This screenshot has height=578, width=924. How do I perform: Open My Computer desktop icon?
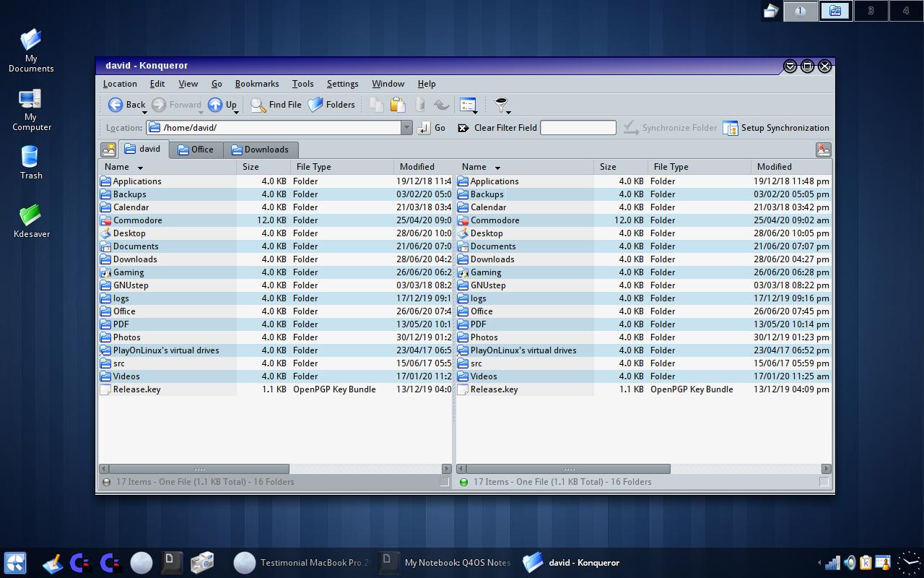(x=31, y=109)
